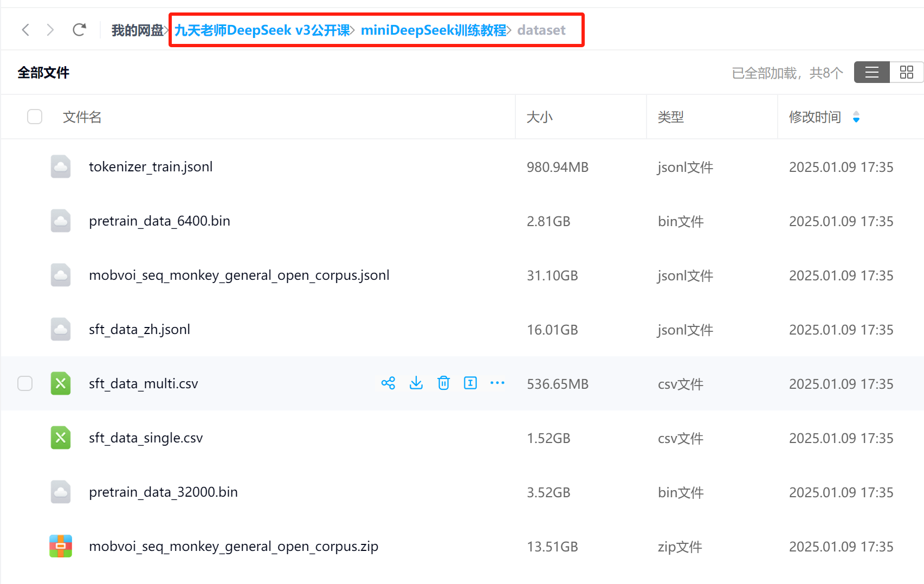
Task: Refresh the file list
Action: pos(79,30)
